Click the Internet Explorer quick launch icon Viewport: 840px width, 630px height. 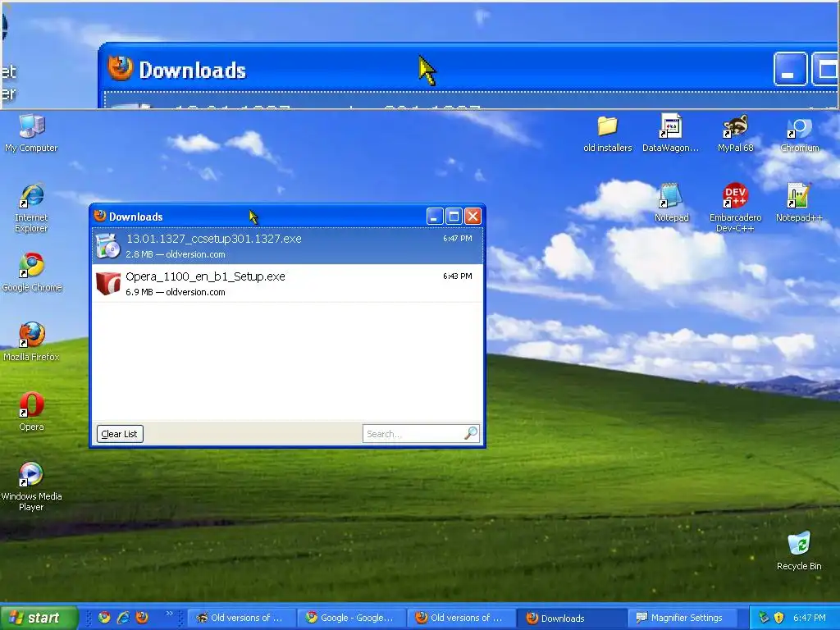(123, 617)
